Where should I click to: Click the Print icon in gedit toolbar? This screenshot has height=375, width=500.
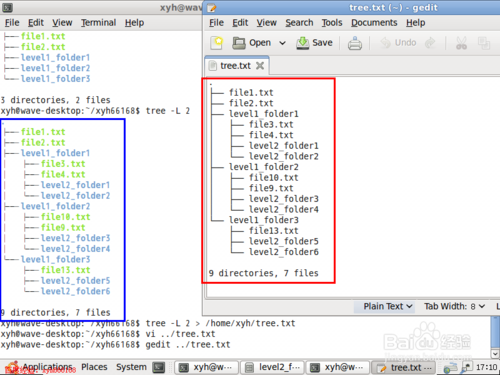pos(355,43)
